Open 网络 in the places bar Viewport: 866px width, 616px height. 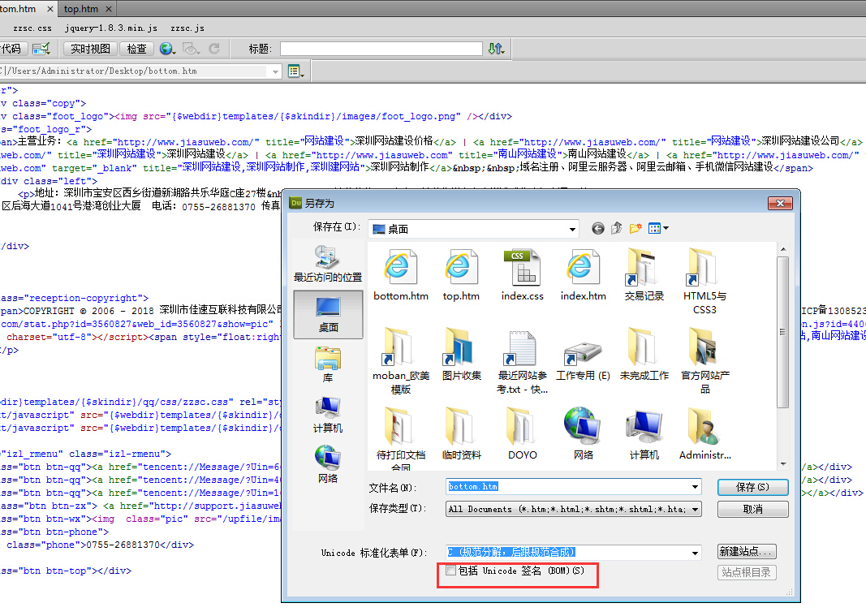pyautogui.click(x=328, y=464)
